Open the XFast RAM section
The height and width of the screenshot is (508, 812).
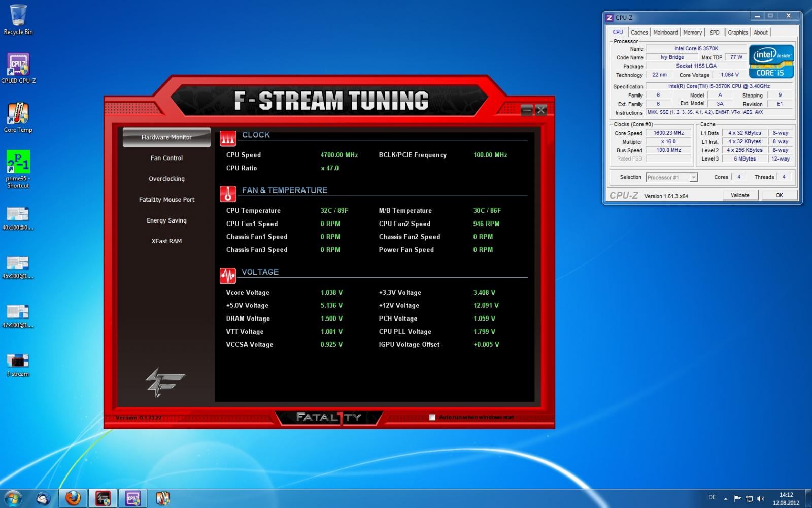pyautogui.click(x=166, y=241)
